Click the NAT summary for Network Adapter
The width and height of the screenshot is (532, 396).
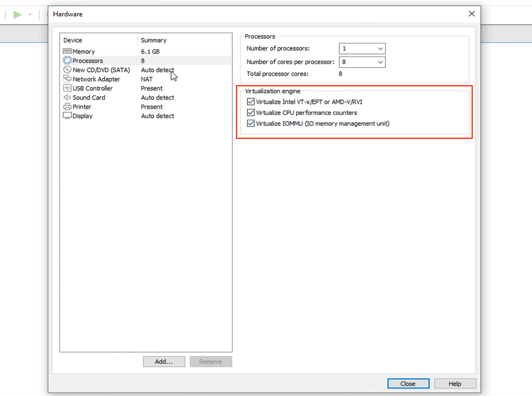coord(147,79)
